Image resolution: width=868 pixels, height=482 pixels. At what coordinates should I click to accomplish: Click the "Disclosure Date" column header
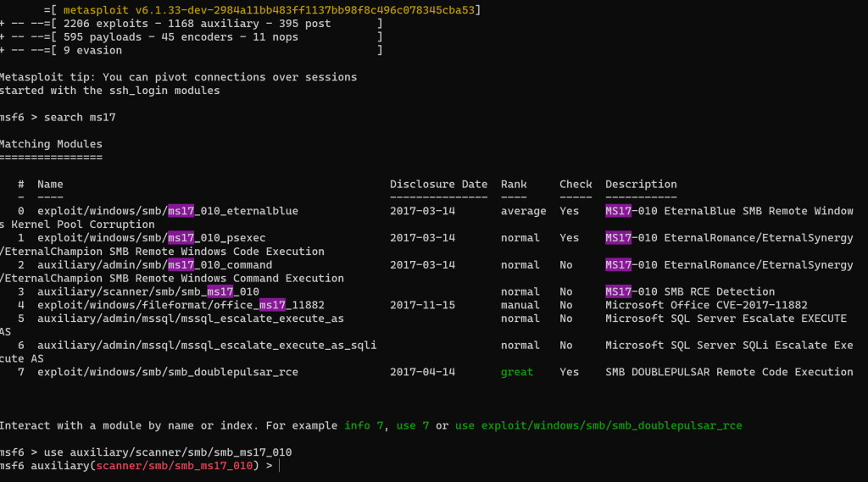pyautogui.click(x=438, y=185)
